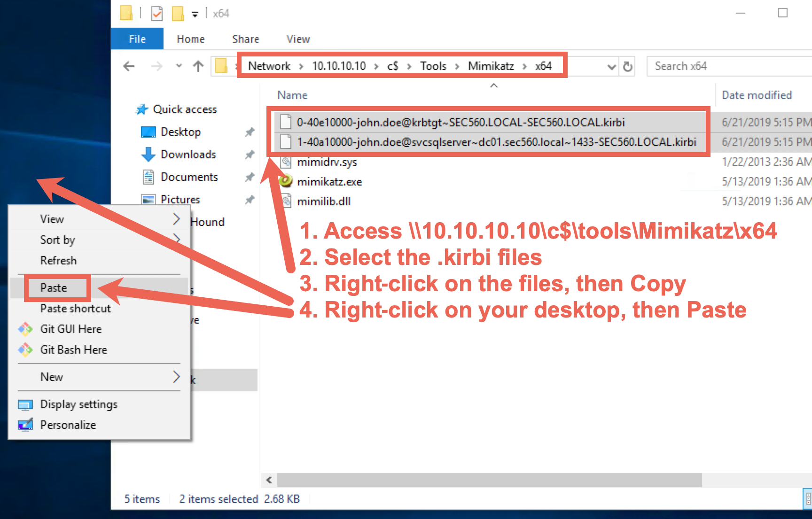
Task: Click the mimikatz.exe kiwi icon
Action: coord(286,181)
